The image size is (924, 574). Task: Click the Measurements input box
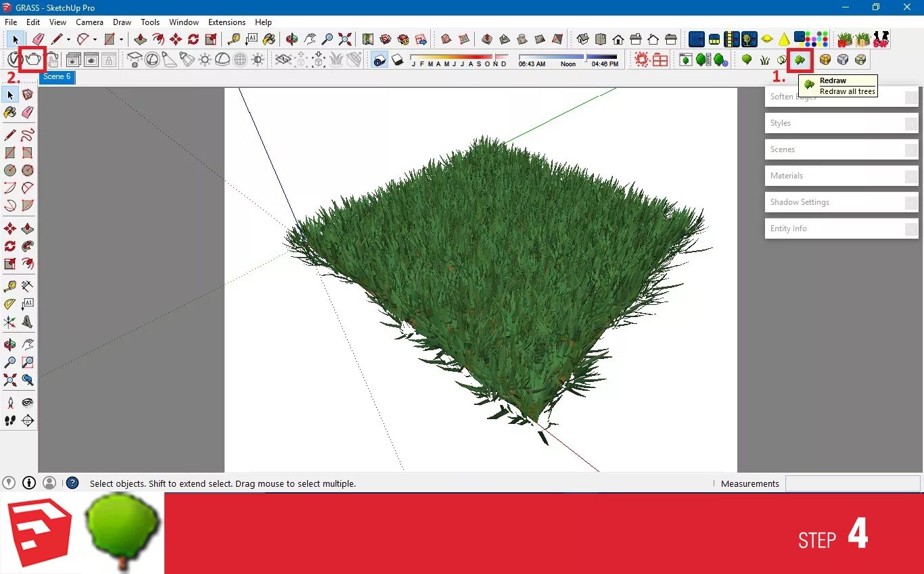(x=852, y=483)
